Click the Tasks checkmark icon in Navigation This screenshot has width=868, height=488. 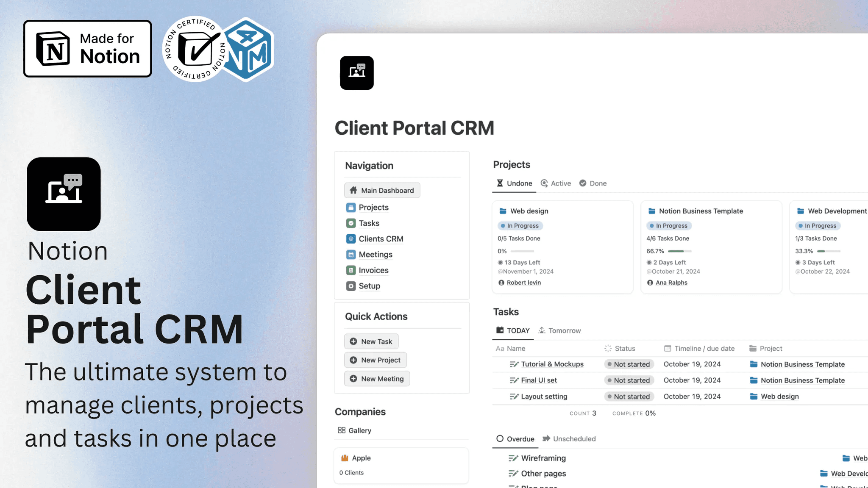tap(351, 223)
